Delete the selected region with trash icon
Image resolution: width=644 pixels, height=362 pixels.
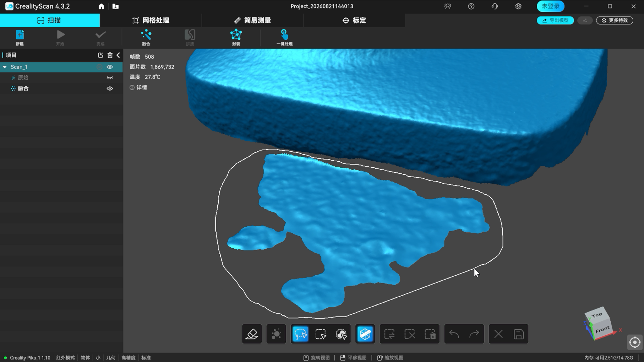click(430, 334)
